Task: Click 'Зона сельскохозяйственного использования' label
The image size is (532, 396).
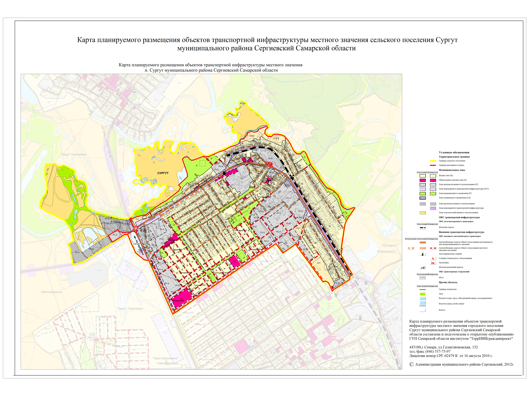Action: (458, 213)
